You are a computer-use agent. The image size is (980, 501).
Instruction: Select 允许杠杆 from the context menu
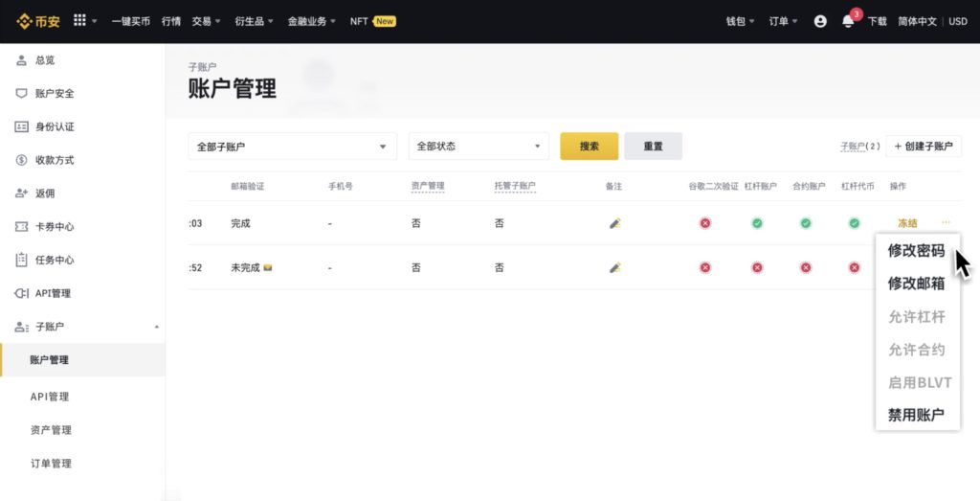pyautogui.click(x=916, y=316)
